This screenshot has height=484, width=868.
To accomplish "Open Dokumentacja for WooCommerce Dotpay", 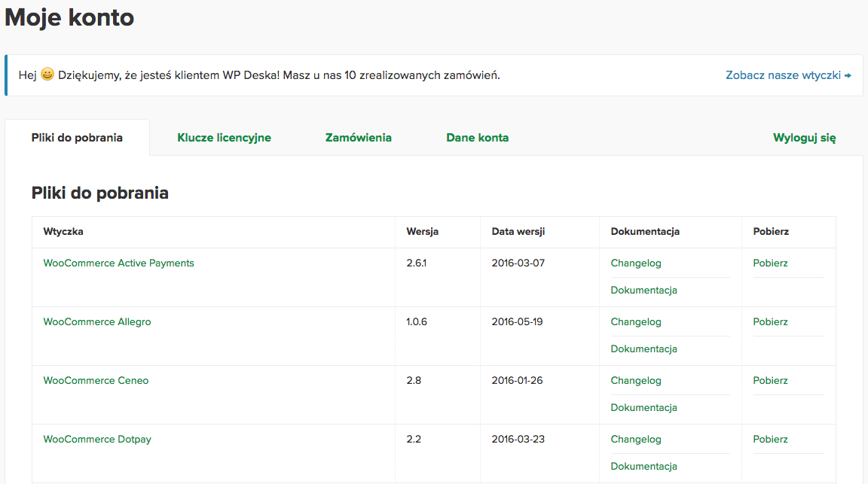I will [643, 466].
